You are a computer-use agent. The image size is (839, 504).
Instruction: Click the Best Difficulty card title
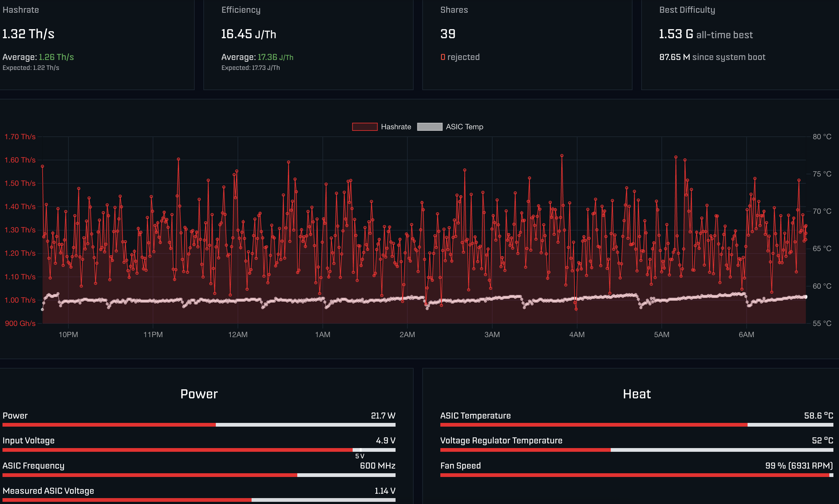click(x=687, y=10)
